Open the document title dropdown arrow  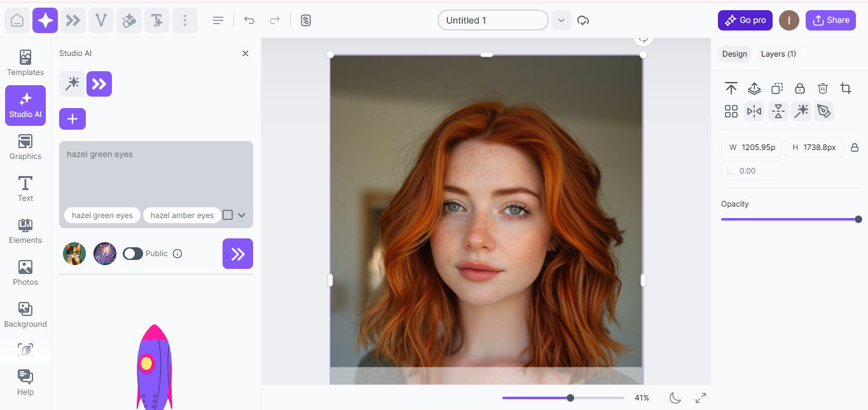click(x=560, y=20)
